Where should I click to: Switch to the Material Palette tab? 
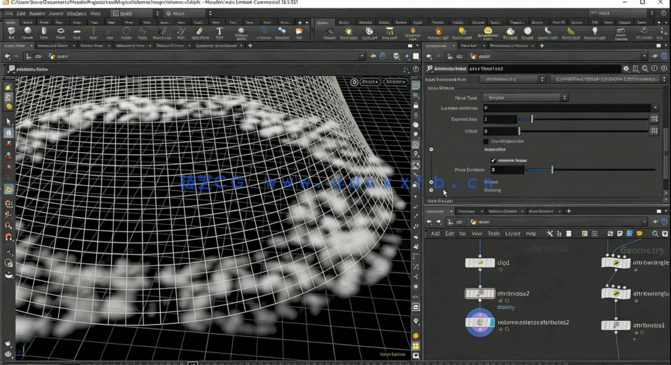(x=503, y=211)
